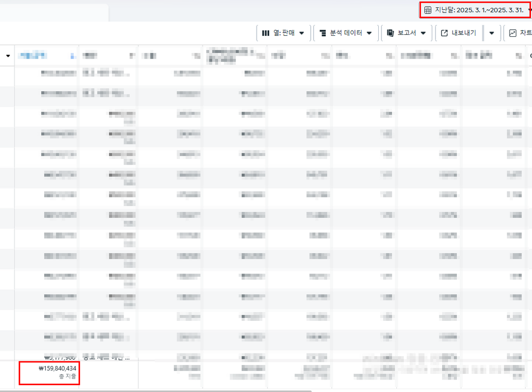This screenshot has height=392, width=532.
Task: Expand the 열: 판매 dropdown arrow
Action: pos(302,33)
